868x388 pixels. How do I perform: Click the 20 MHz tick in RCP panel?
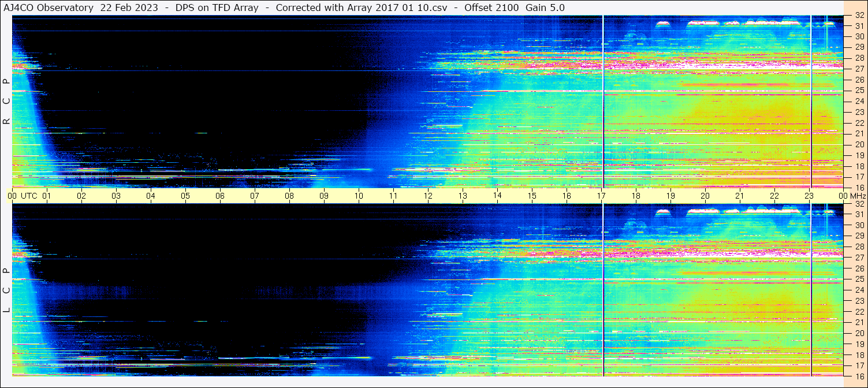pyautogui.click(x=859, y=144)
